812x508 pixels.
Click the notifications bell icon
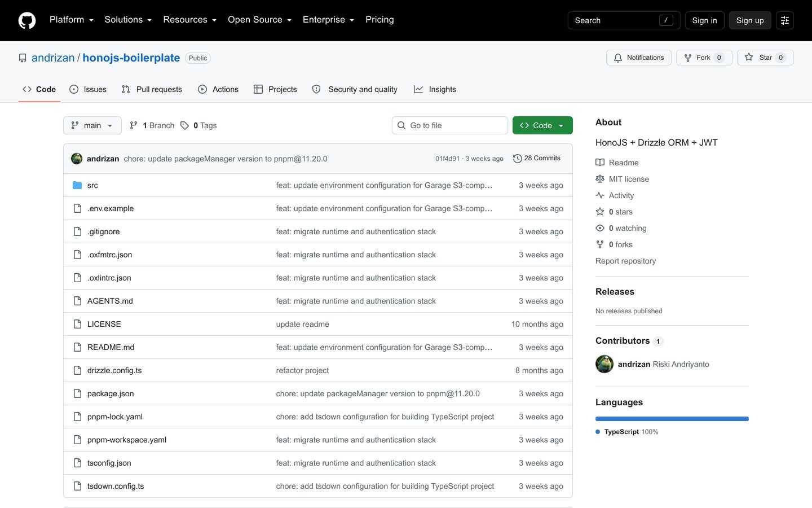618,58
